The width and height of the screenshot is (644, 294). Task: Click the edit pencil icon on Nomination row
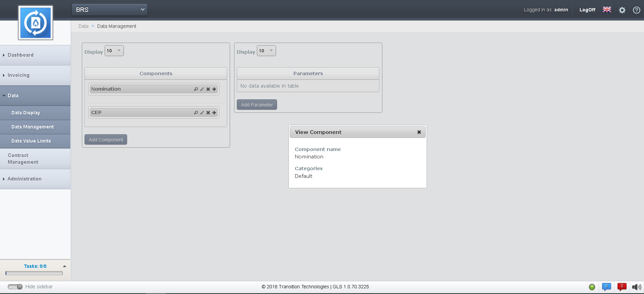point(202,89)
